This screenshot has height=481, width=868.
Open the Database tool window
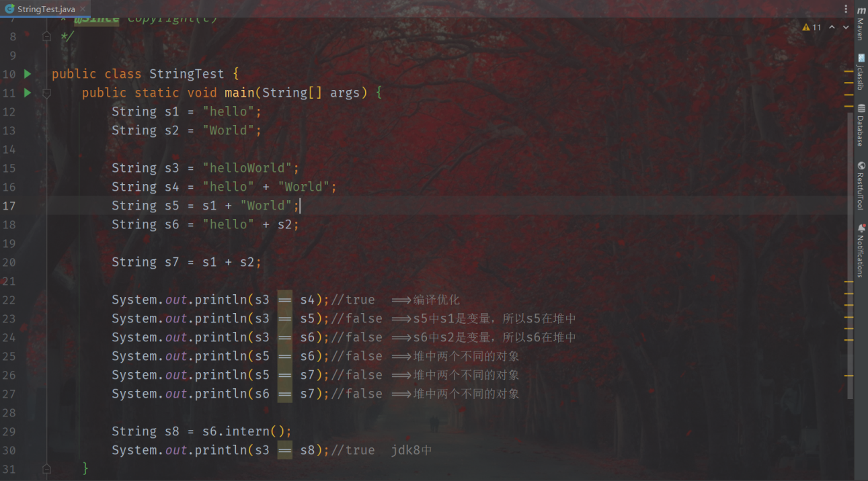[x=861, y=126]
